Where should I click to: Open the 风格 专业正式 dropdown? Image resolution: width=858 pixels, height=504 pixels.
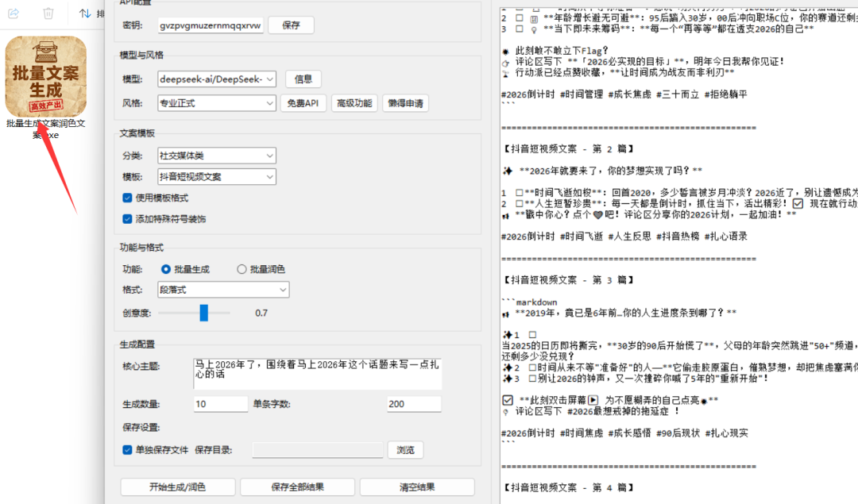pyautogui.click(x=217, y=102)
